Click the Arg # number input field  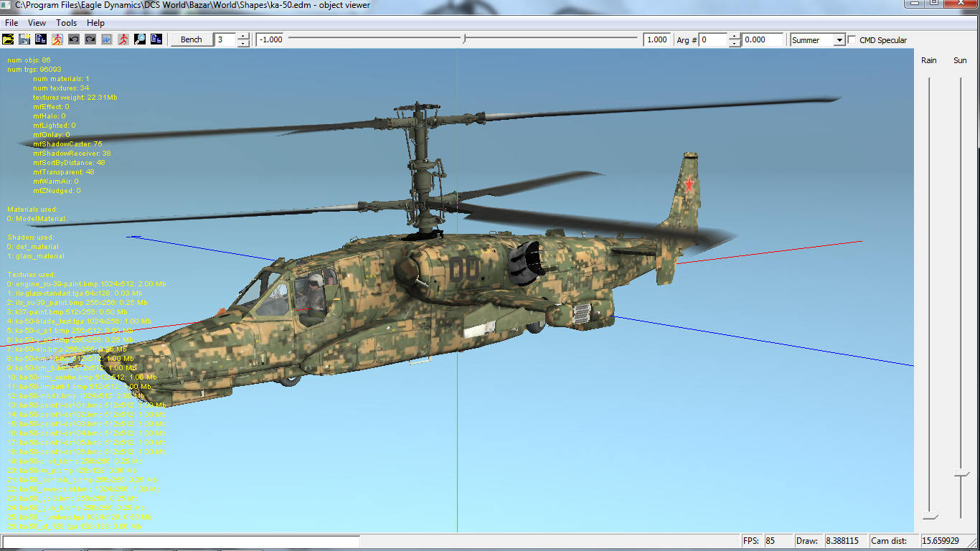713,40
